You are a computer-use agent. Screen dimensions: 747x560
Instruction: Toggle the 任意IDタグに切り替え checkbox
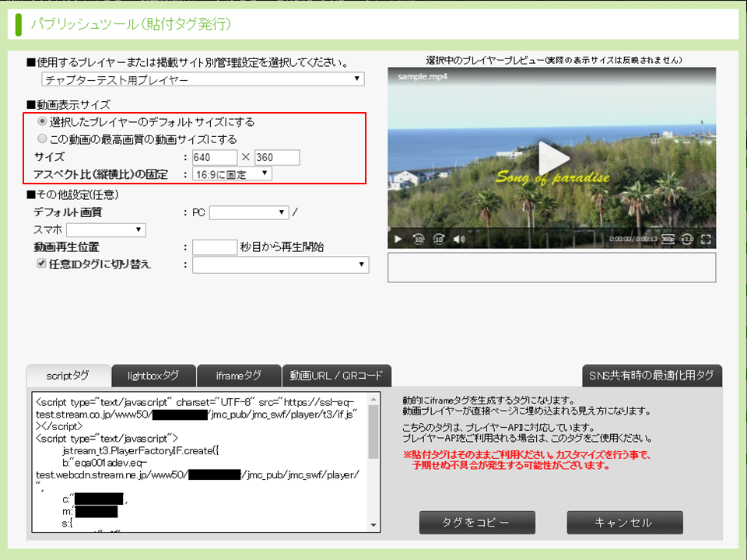(41, 264)
